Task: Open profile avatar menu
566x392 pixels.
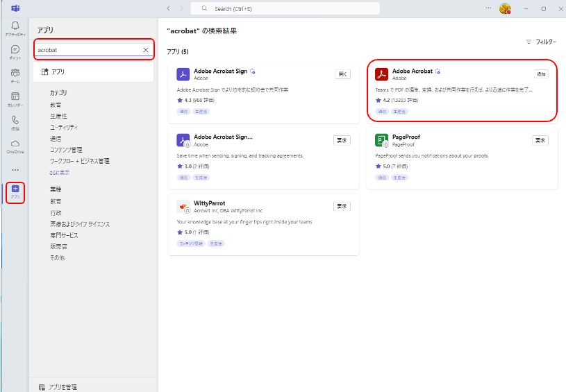Action: 505,8
